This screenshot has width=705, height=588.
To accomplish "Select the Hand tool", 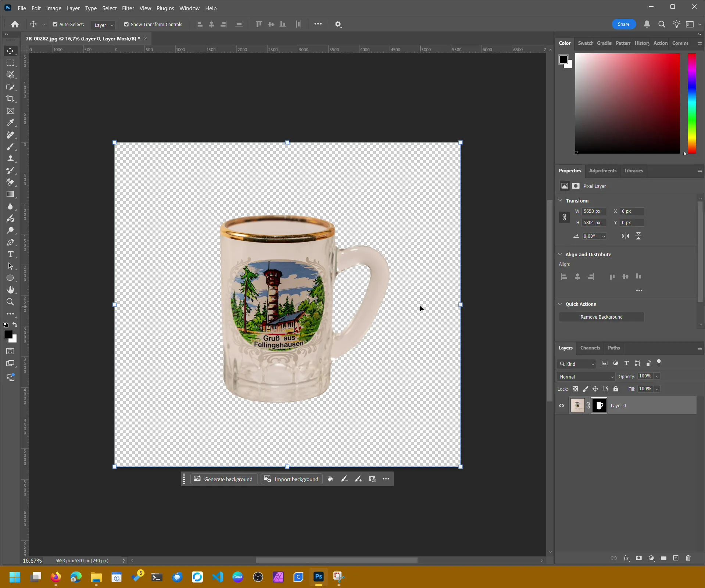I will click(10, 290).
